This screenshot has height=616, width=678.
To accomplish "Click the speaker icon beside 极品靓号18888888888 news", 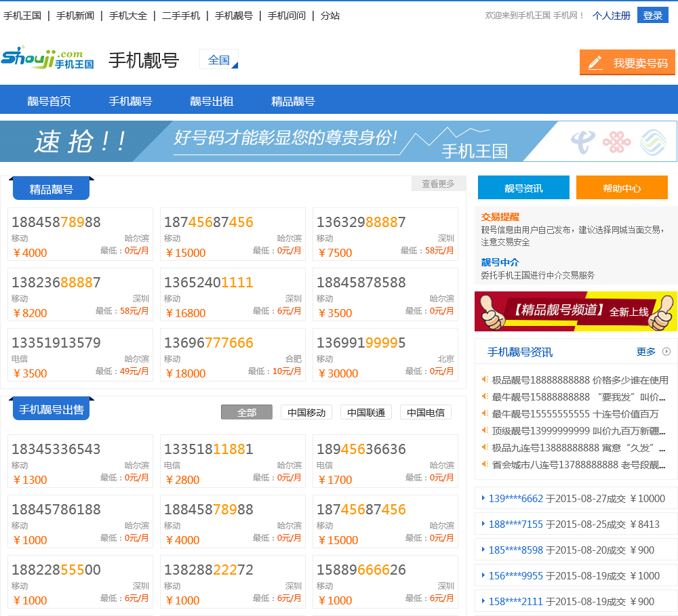I will click(485, 379).
